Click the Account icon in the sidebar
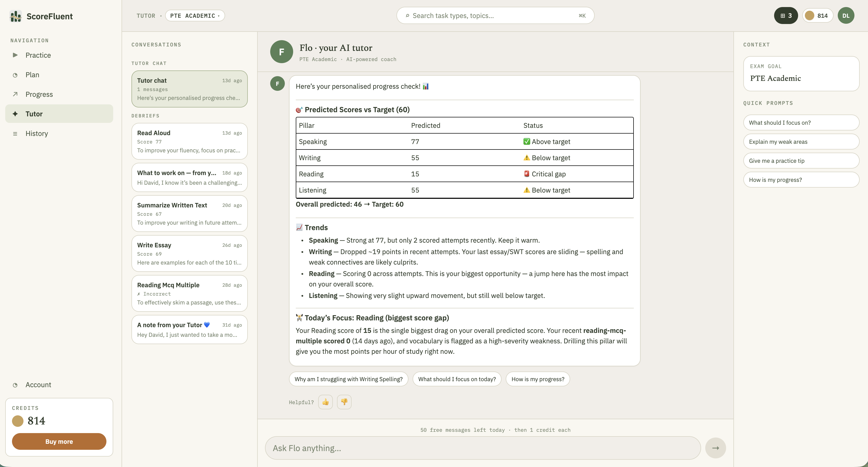The height and width of the screenshot is (467, 868). (x=15, y=385)
